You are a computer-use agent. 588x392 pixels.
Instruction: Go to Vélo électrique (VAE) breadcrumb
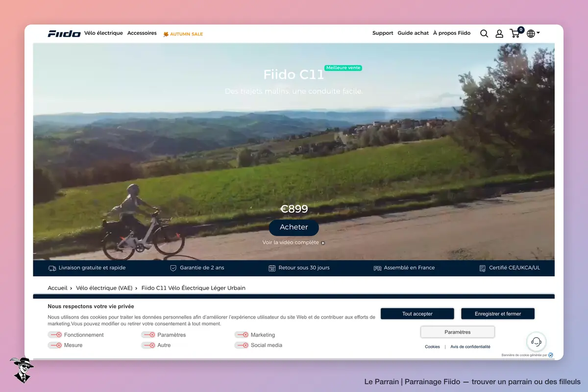(104, 288)
